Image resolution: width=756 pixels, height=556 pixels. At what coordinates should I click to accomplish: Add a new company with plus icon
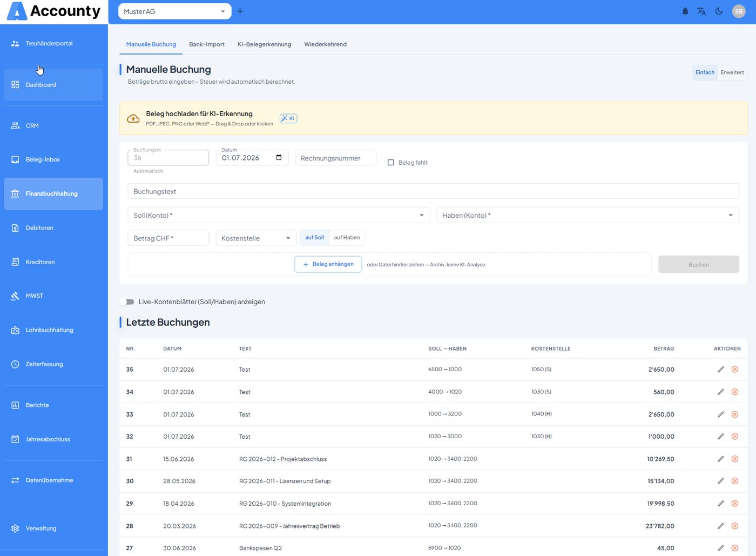(240, 11)
